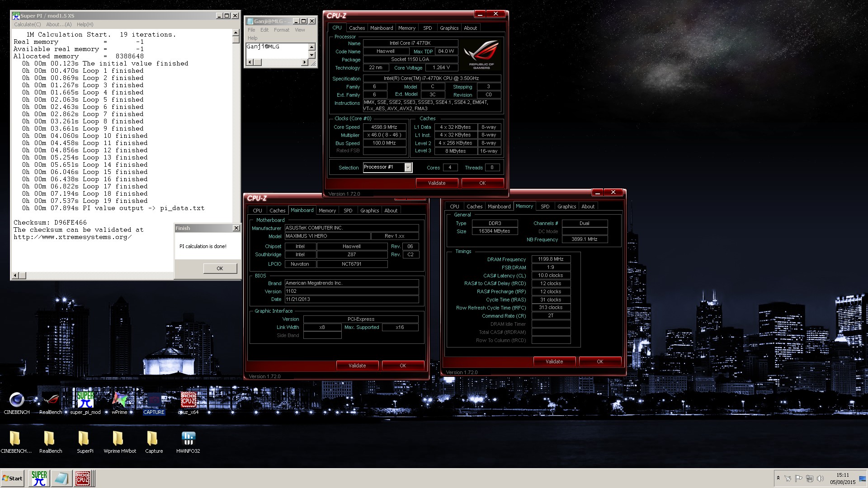Open the Format menu in Notepad
868x488 pixels.
click(281, 30)
